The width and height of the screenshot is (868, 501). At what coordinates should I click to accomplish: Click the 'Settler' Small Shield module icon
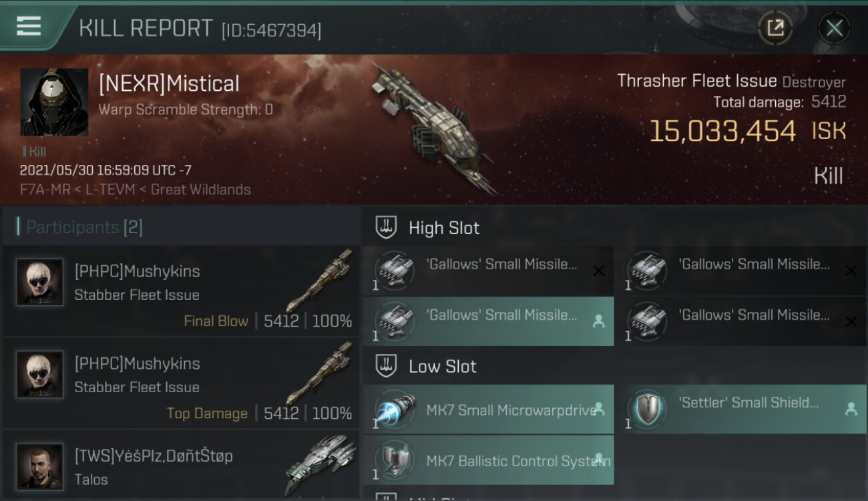647,410
